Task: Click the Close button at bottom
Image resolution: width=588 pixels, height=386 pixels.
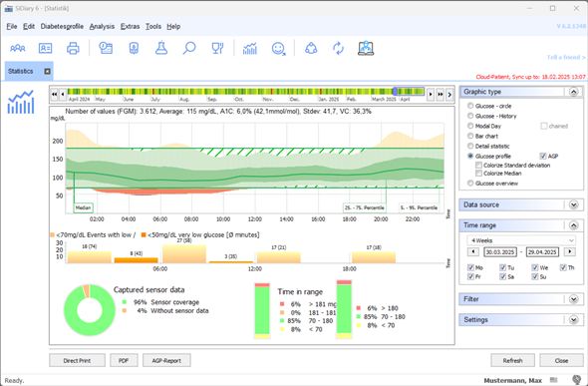Action: tap(561, 360)
